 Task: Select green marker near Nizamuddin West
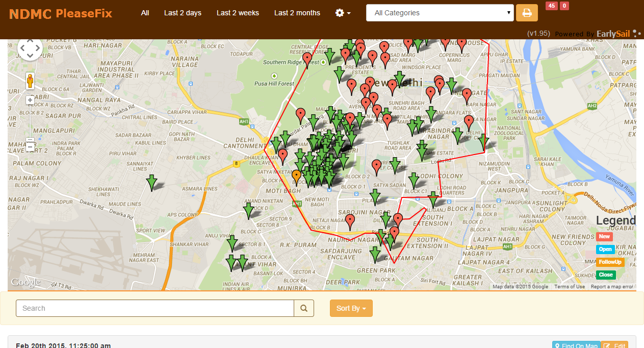(x=483, y=143)
